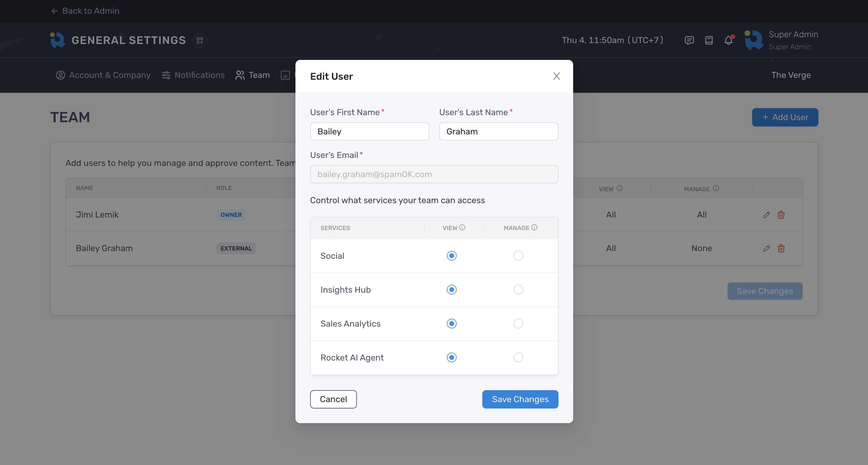Screen dimensions: 868x465
Task: Click the Cancel button
Action: [x=333, y=399]
